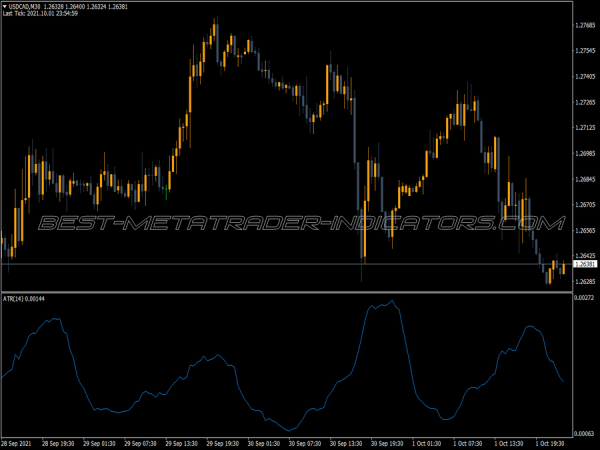Click price level 1.27685 on axis
Image resolution: width=600 pixels, height=450 pixels.
tap(585, 25)
